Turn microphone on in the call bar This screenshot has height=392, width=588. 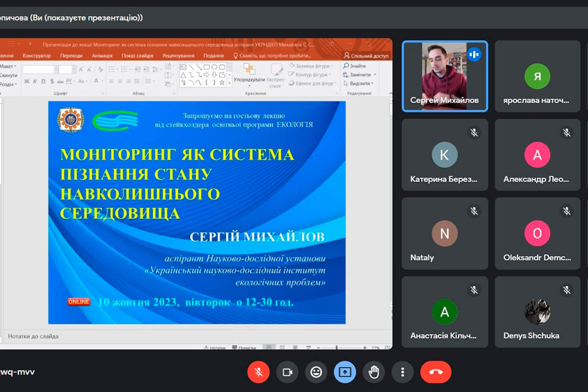click(x=258, y=372)
